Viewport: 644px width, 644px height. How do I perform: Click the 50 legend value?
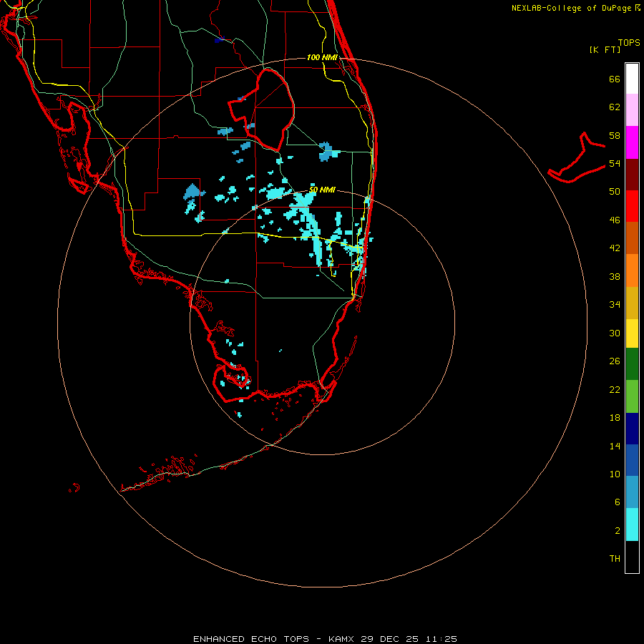click(x=615, y=192)
